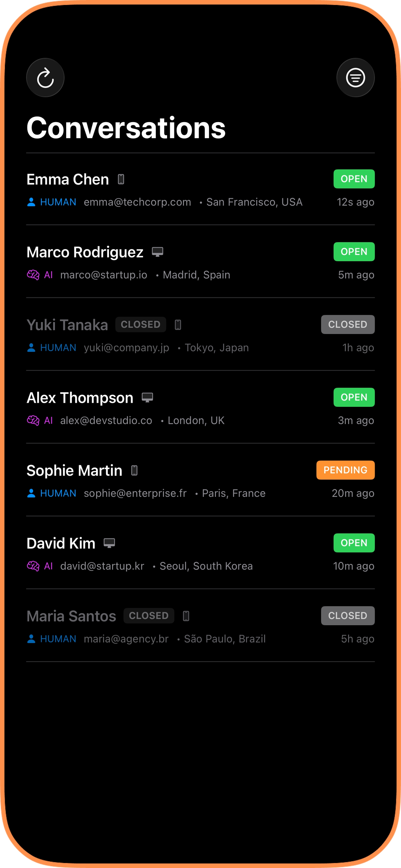Click the phone icon beside Sophie Martin

(134, 470)
